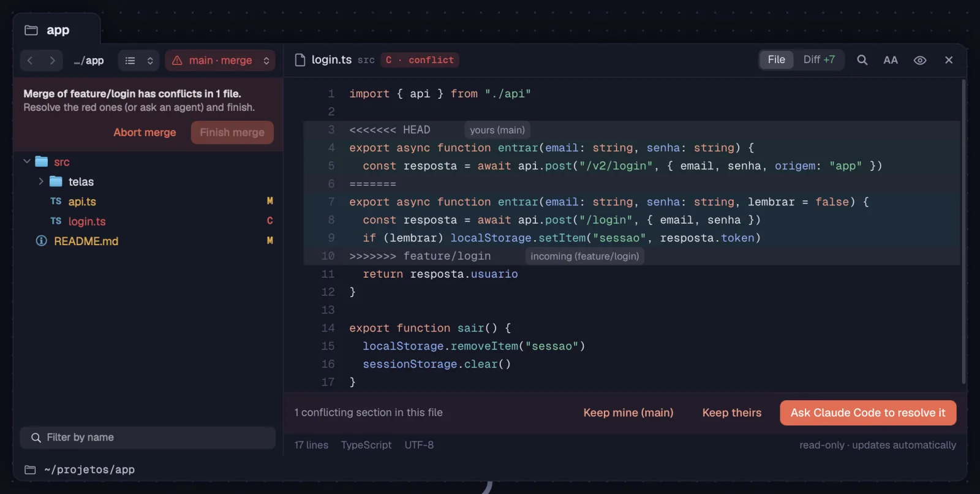
Task: Click the README.md info icon
Action: tap(41, 241)
